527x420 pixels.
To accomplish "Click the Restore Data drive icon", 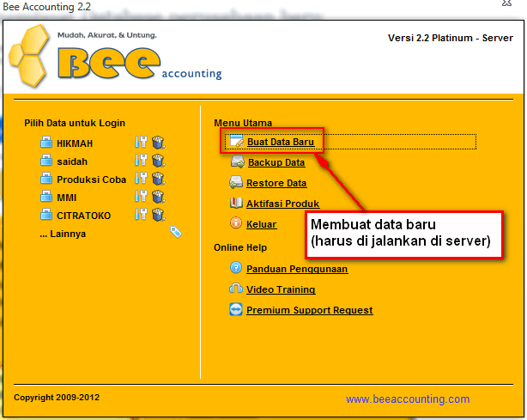I will 236,182.
